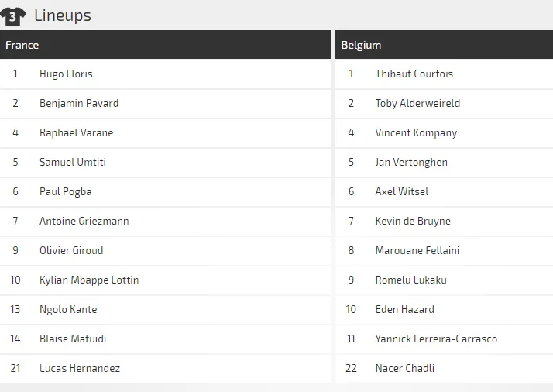The height and width of the screenshot is (392, 553).
Task: Open Toby Alderweireld's player page
Action: pyautogui.click(x=417, y=104)
